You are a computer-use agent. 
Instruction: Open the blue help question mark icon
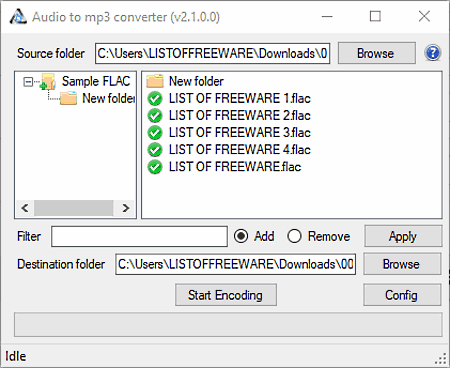[x=433, y=53]
